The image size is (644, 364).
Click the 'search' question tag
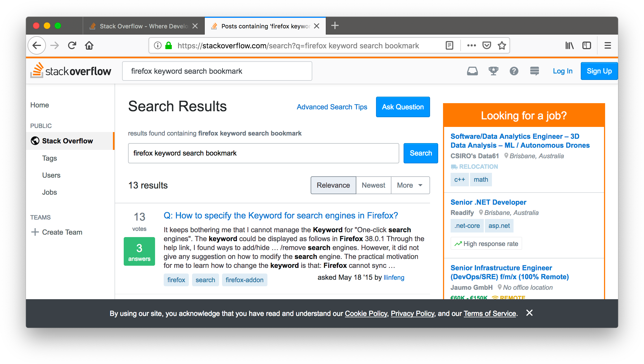[205, 280]
